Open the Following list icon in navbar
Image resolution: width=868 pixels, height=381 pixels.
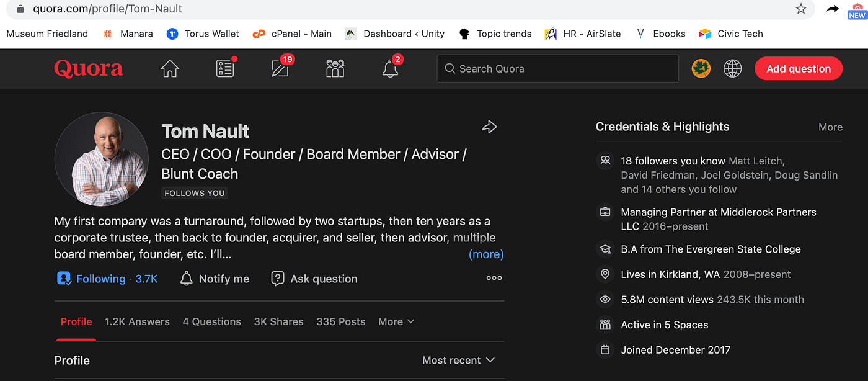pyautogui.click(x=226, y=68)
